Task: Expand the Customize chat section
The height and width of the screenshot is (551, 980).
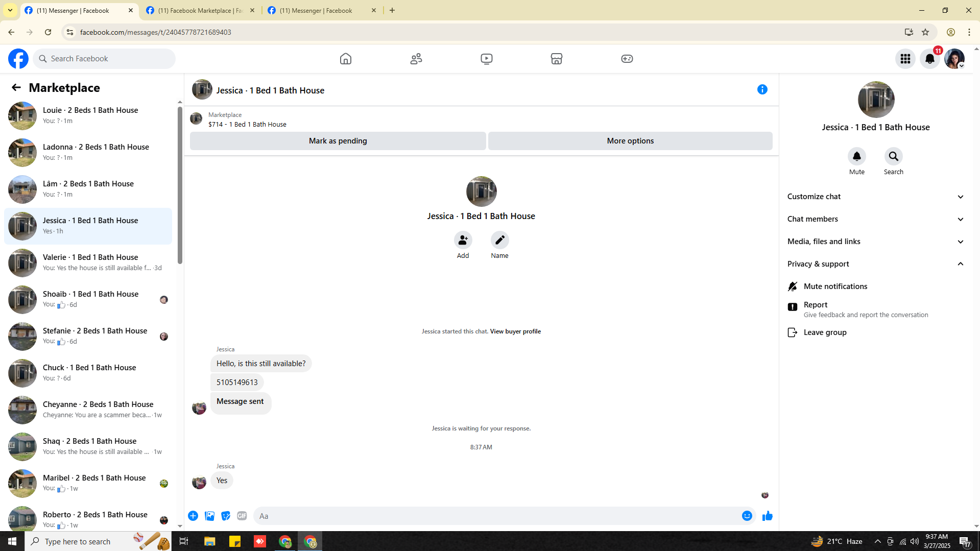Action: point(876,197)
